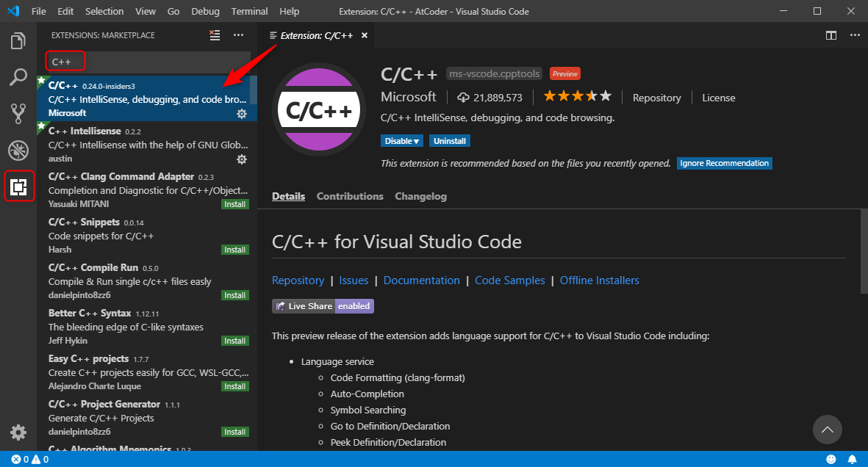868x467 pixels.
Task: Open editor more actions ellipsis menu
Action: [x=854, y=35]
